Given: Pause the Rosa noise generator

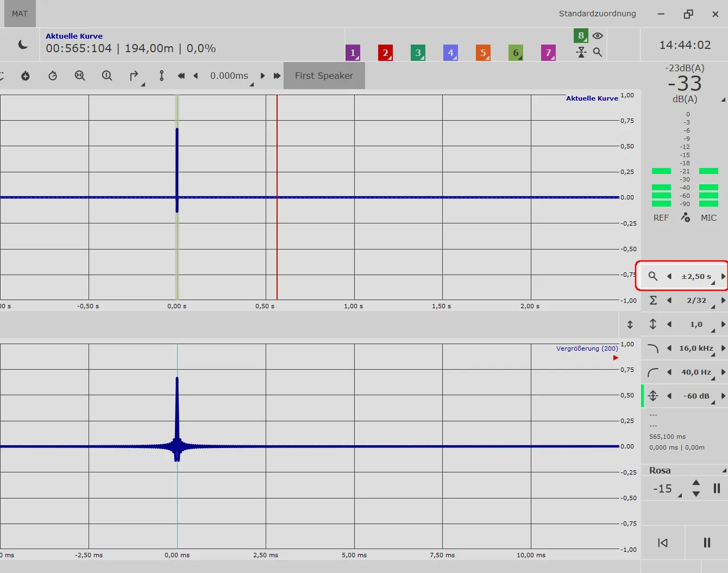Looking at the screenshot, I should point(717,488).
